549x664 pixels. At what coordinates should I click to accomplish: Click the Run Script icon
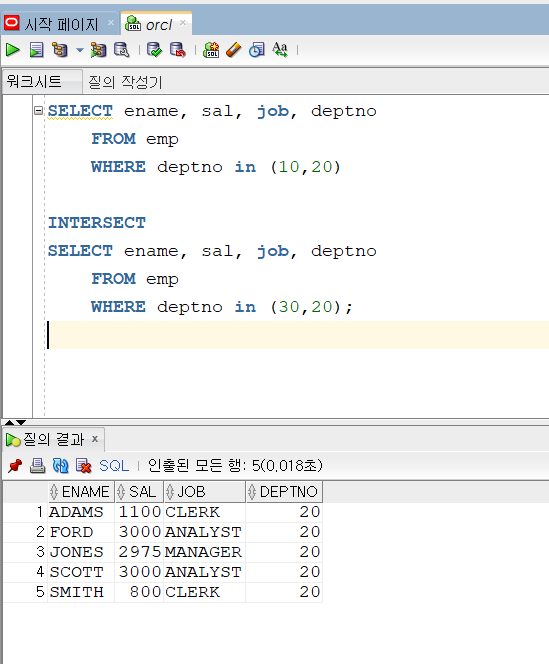36,50
